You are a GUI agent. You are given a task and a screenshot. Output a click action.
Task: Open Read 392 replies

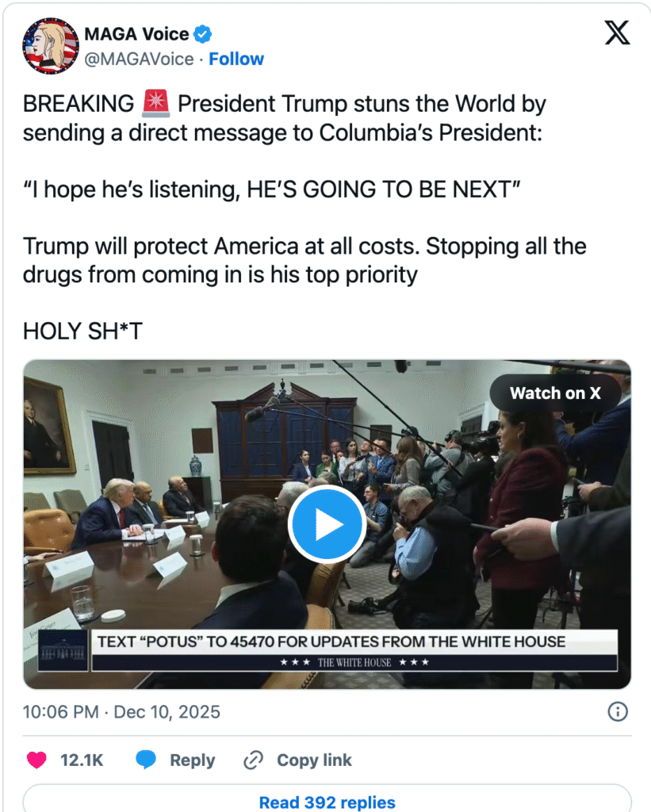click(327, 802)
